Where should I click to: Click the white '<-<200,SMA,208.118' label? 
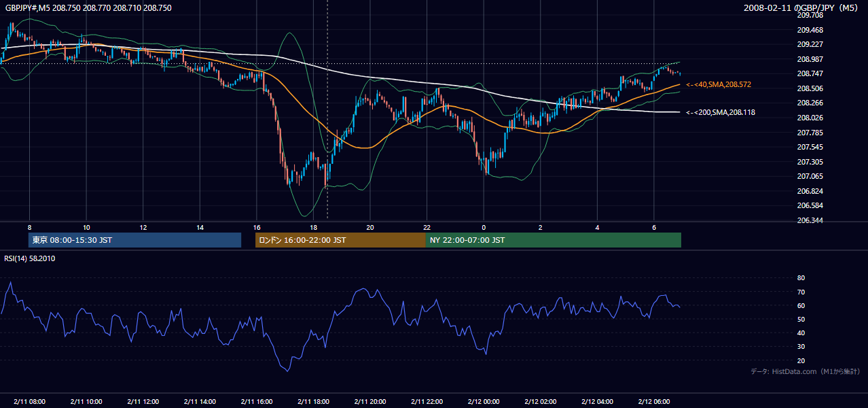pyautogui.click(x=721, y=112)
